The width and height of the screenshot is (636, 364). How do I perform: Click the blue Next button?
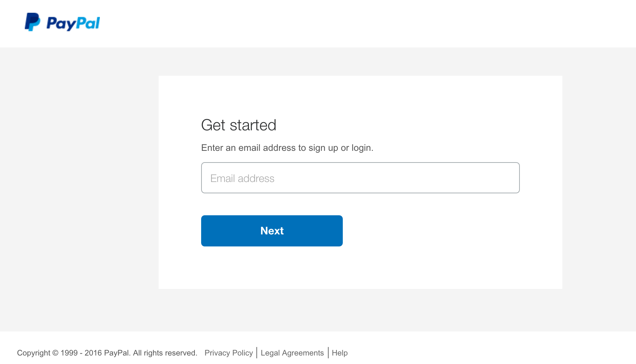272,231
